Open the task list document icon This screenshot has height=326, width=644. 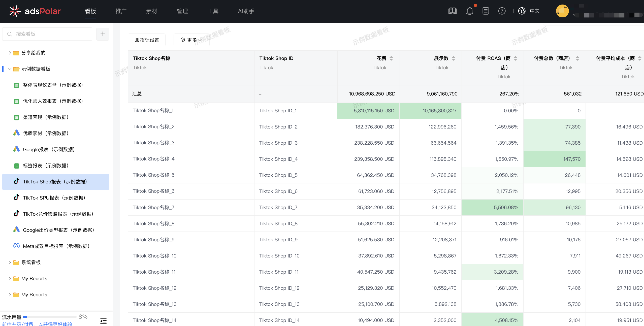coord(486,11)
